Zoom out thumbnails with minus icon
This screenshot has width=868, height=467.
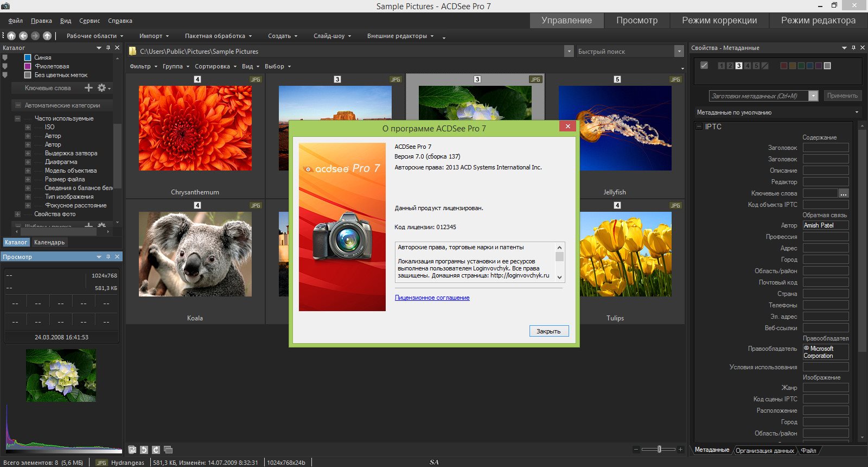(636, 449)
